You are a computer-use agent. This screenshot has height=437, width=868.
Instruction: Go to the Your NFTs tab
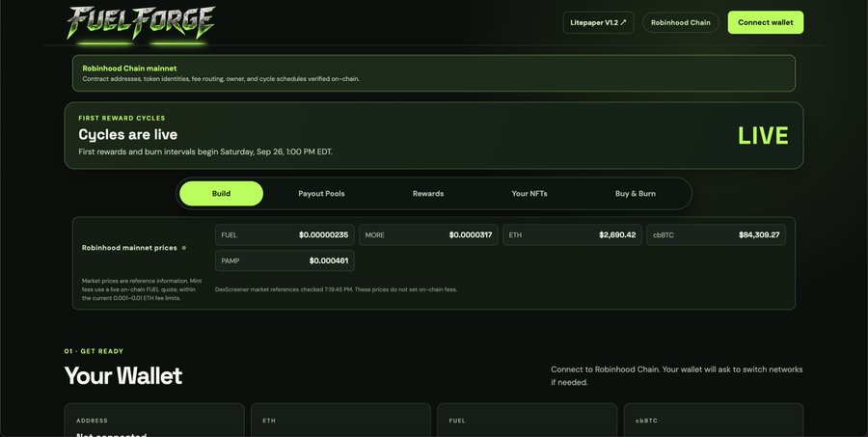[x=529, y=193]
